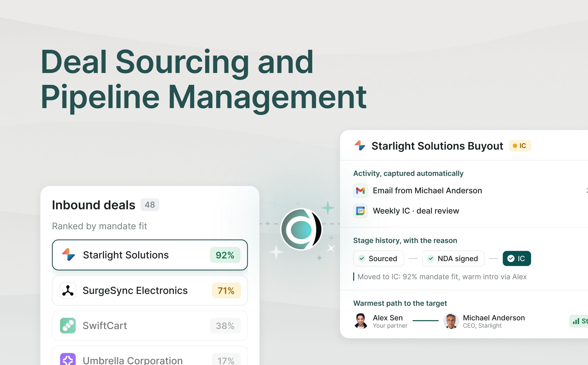The height and width of the screenshot is (365, 588).
Task: Click the checkmark icon in the dark IC stage
Action: click(511, 259)
